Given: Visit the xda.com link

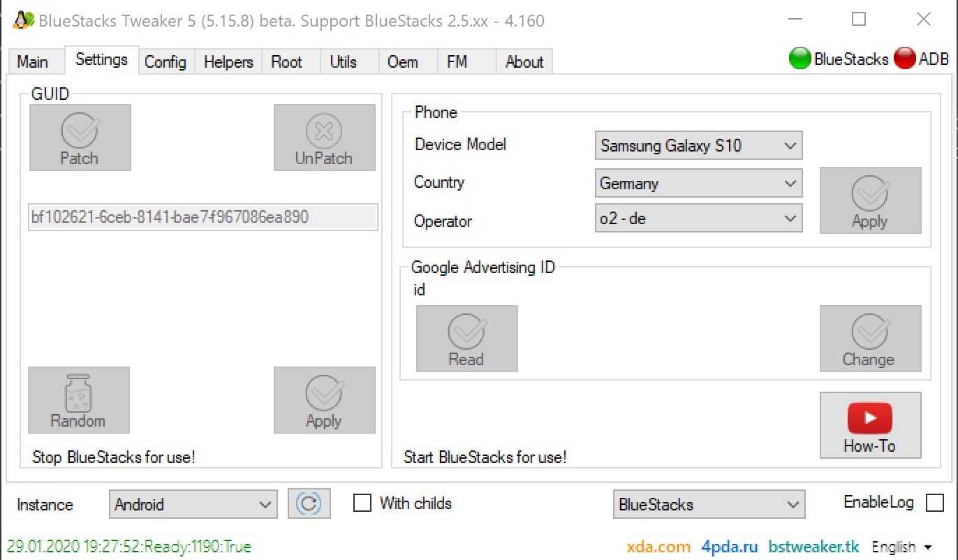Looking at the screenshot, I should point(658,547).
